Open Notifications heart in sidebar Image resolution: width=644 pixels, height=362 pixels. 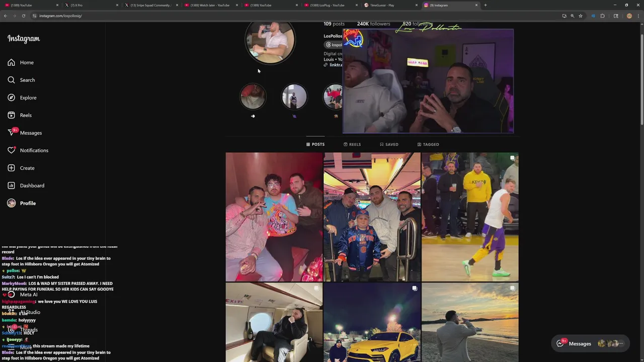(28, 150)
